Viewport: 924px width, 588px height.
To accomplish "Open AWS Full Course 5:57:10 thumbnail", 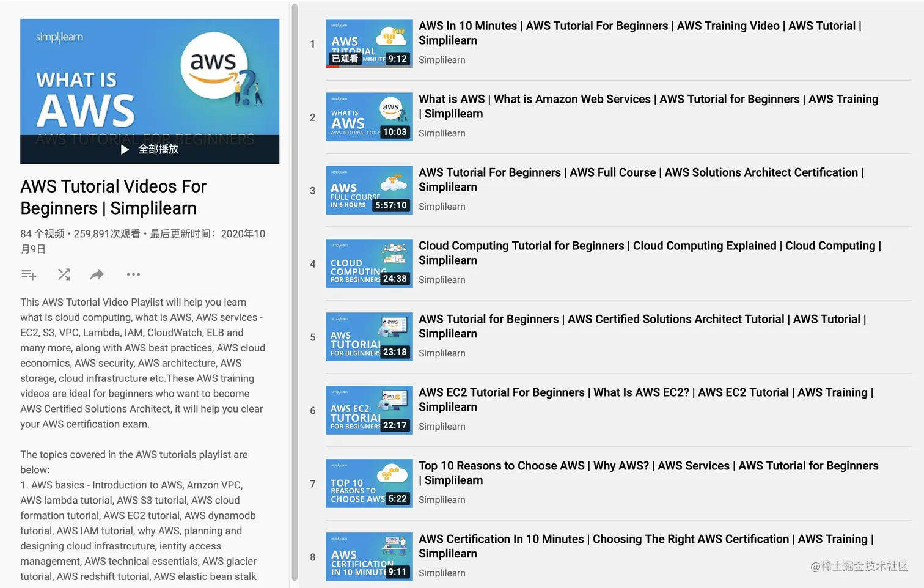I will 369,190.
